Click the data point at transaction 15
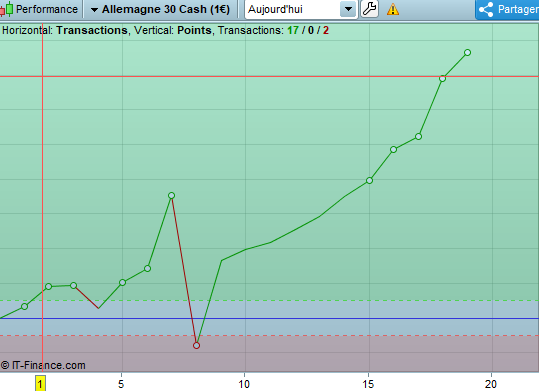Image resolution: width=539 pixels, height=391 pixels. pyautogui.click(x=369, y=181)
